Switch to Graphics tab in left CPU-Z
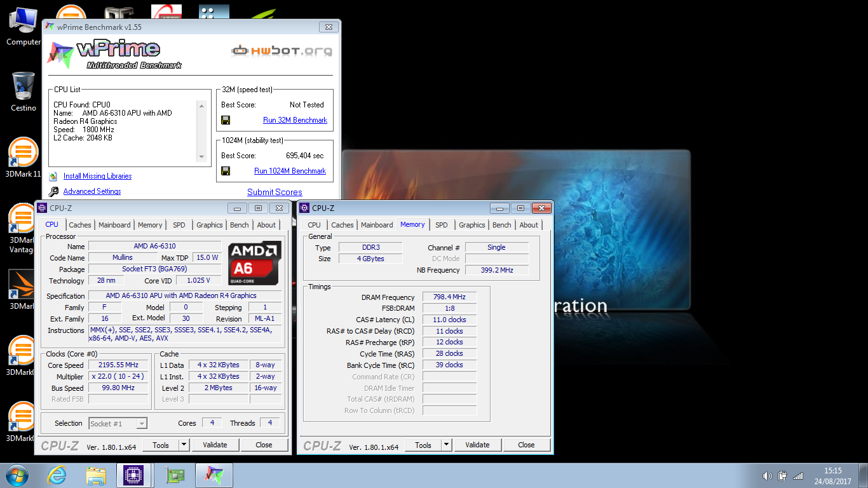This screenshot has height=488, width=868. 210,225
